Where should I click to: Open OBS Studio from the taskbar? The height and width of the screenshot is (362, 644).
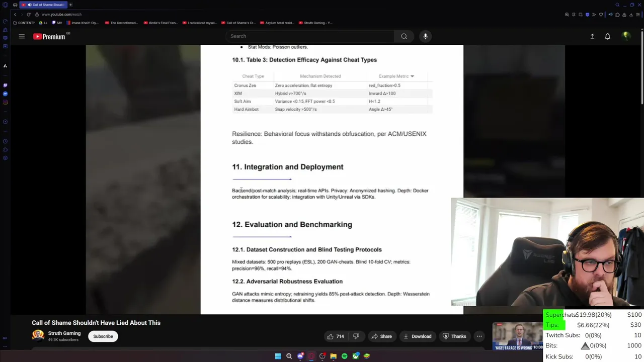[x=323, y=356]
